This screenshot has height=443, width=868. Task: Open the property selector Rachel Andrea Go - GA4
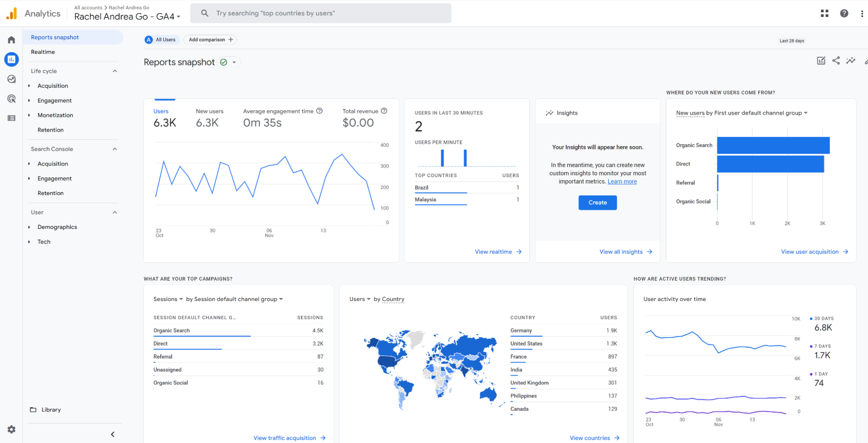point(127,17)
